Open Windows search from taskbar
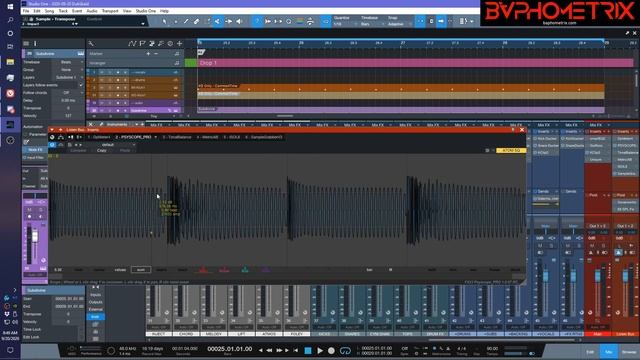640x360 pixels. 10,20
